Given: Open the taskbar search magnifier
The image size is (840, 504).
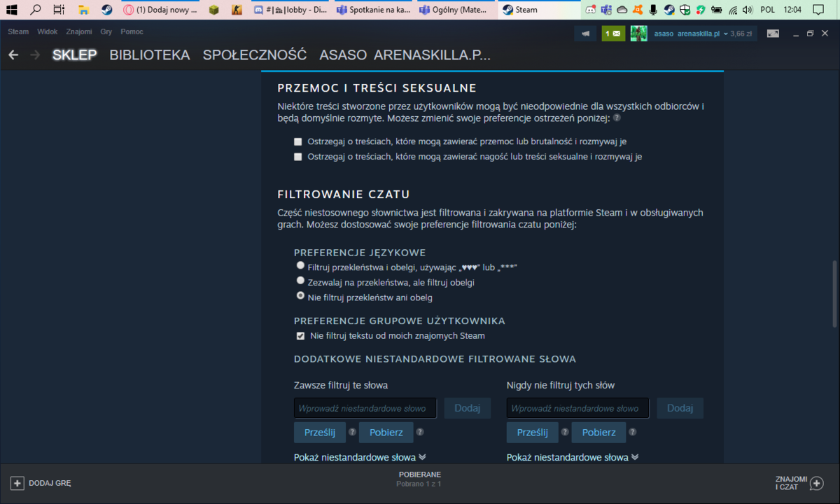Looking at the screenshot, I should pyautogui.click(x=35, y=10).
